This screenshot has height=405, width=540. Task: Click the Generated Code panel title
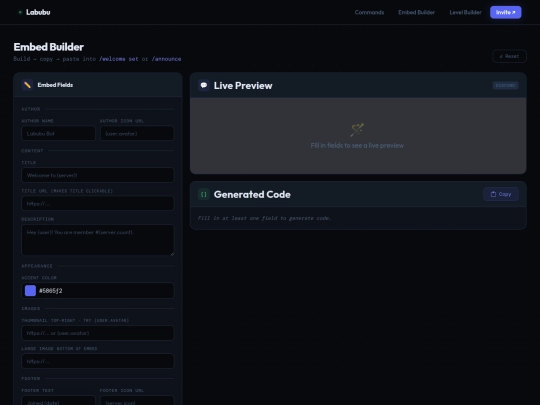(x=252, y=194)
